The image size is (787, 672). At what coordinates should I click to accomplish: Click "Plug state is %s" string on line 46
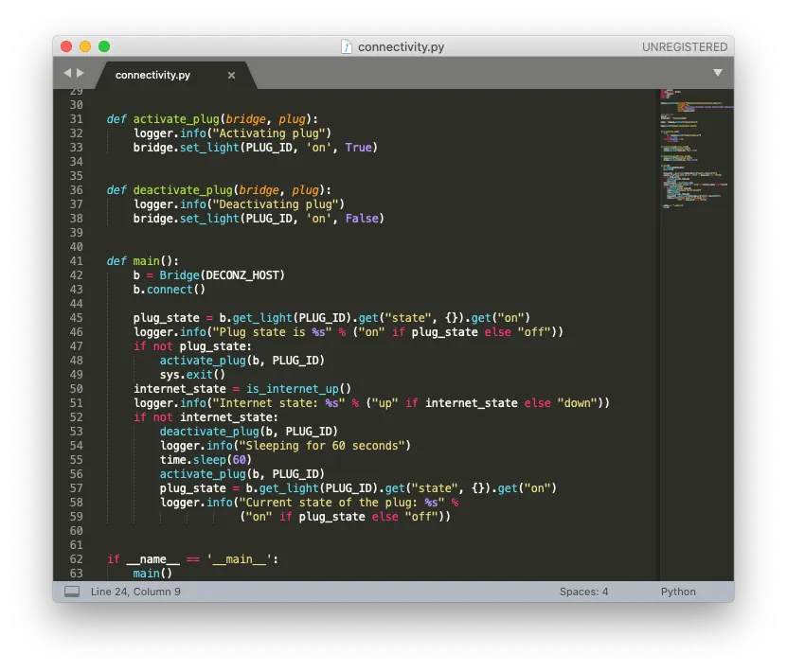click(272, 332)
